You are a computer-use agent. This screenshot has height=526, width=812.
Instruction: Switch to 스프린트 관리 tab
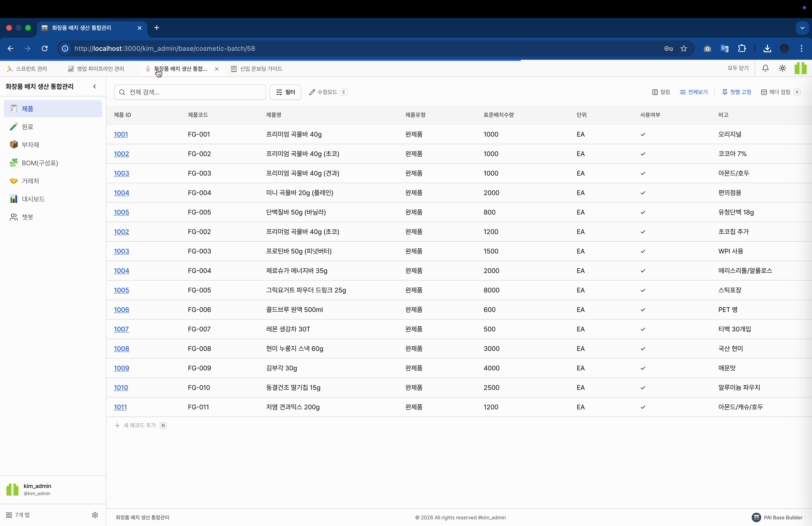pyautogui.click(x=27, y=69)
